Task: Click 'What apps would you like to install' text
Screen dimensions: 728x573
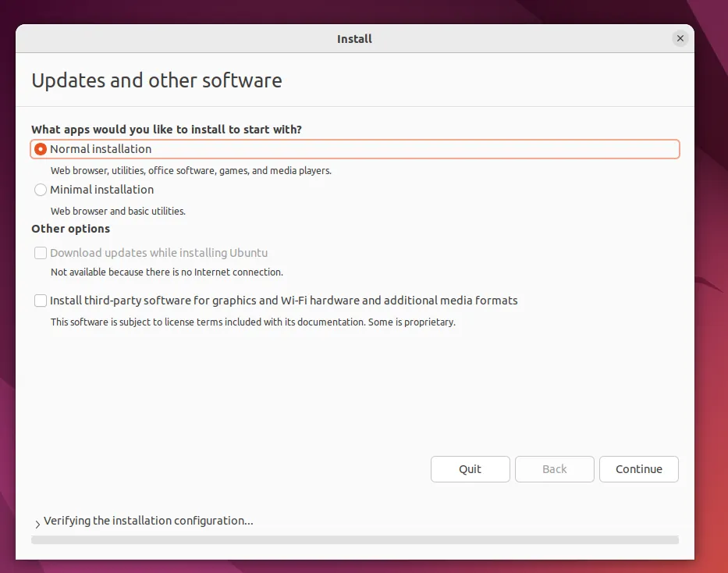Action: coord(166,129)
